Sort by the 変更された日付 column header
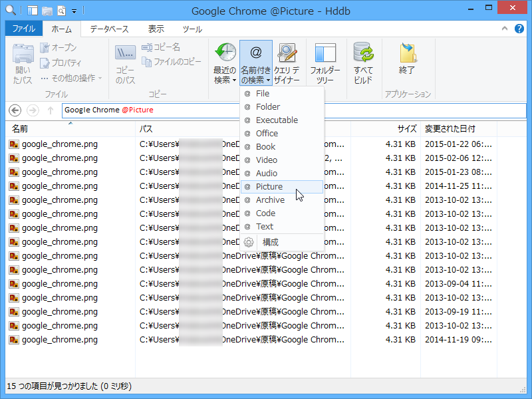 (459, 129)
